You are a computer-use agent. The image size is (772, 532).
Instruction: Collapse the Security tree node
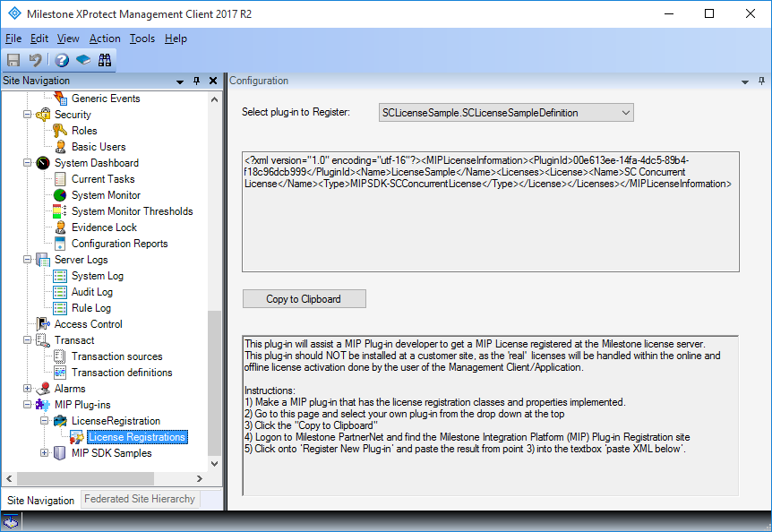click(28, 115)
